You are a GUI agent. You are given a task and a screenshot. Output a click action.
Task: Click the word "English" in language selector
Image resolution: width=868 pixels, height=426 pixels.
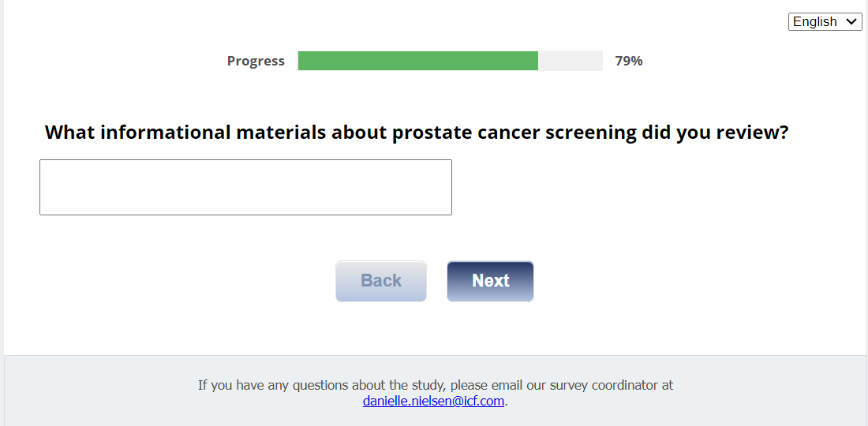814,22
